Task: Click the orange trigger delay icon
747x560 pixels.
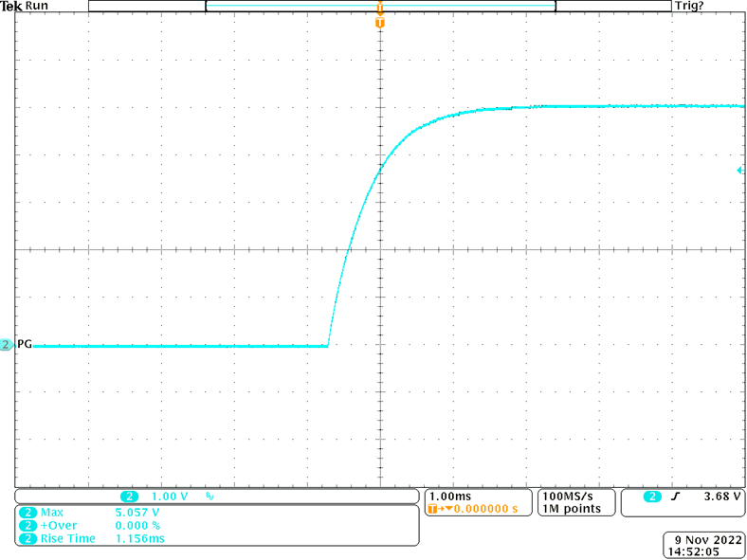Action: [x=436, y=509]
